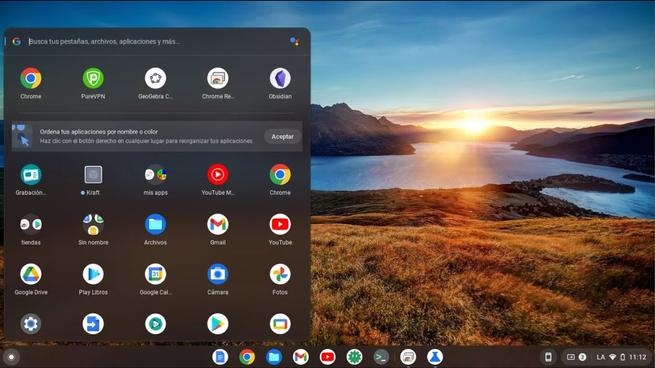Launch the Cámara app

pyautogui.click(x=218, y=274)
